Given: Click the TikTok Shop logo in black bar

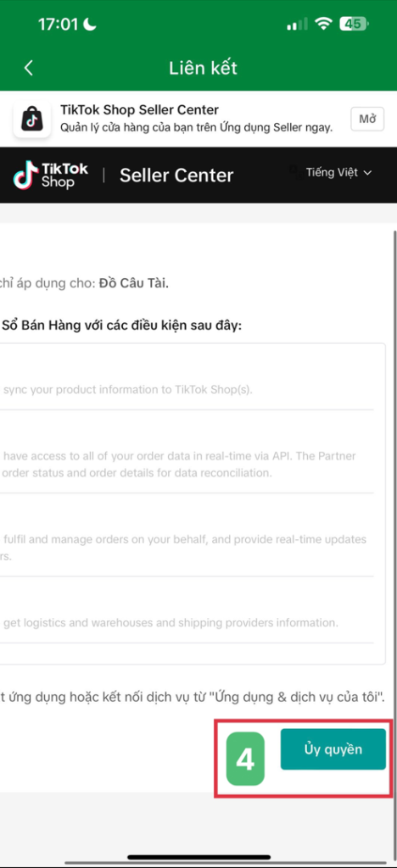Looking at the screenshot, I should pyautogui.click(x=50, y=175).
